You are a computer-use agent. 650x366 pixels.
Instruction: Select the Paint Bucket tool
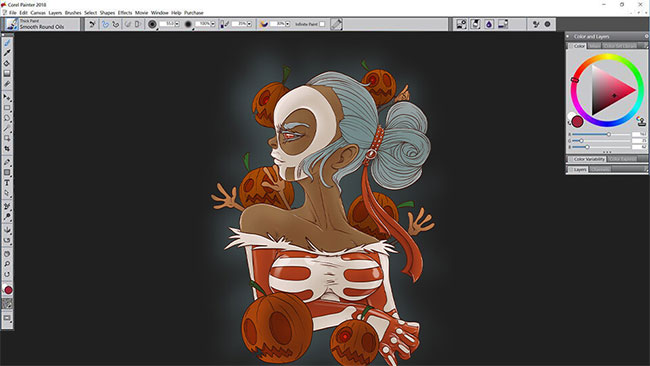(7, 63)
